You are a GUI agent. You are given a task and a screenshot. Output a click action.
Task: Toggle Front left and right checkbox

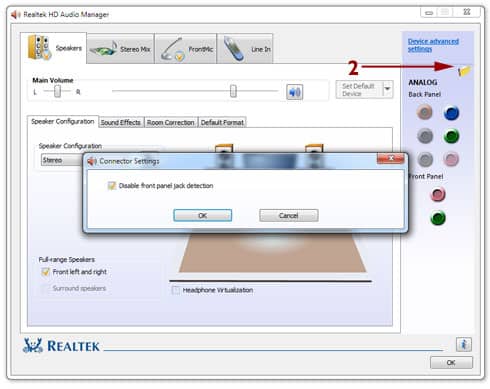[x=45, y=272]
